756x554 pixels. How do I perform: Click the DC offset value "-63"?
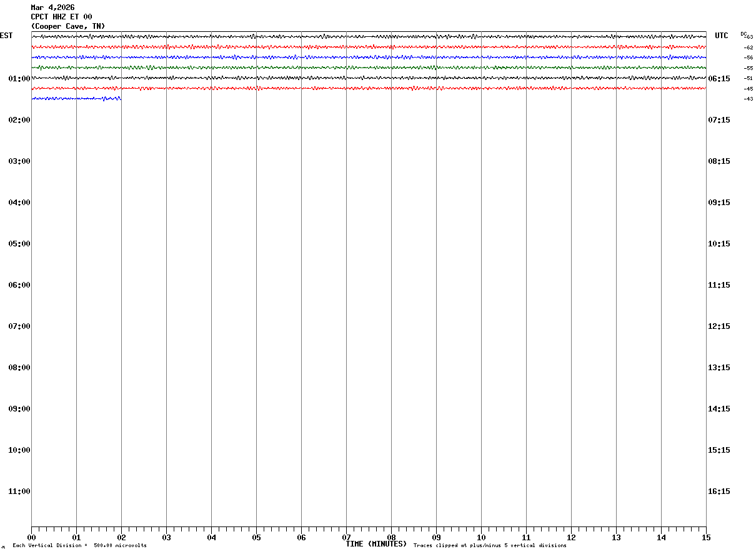point(748,38)
